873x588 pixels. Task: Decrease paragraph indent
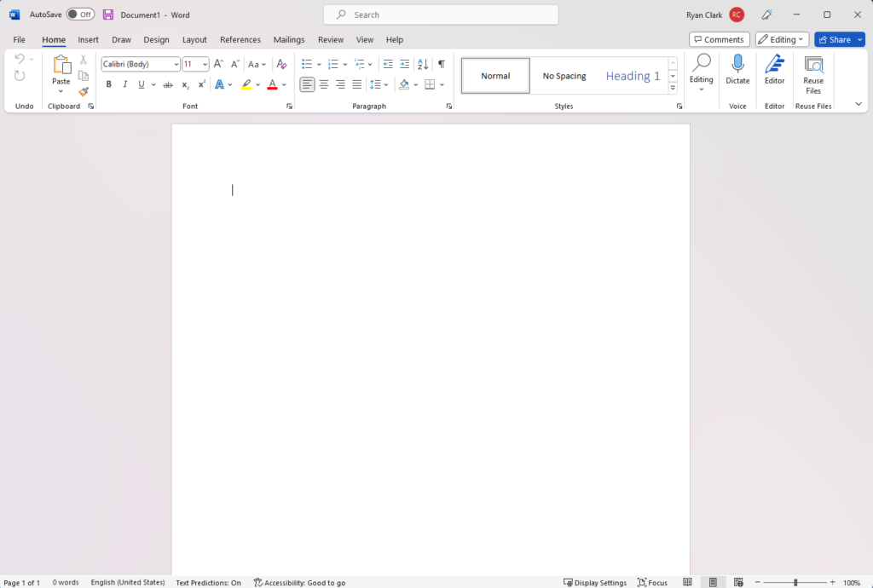pyautogui.click(x=388, y=64)
